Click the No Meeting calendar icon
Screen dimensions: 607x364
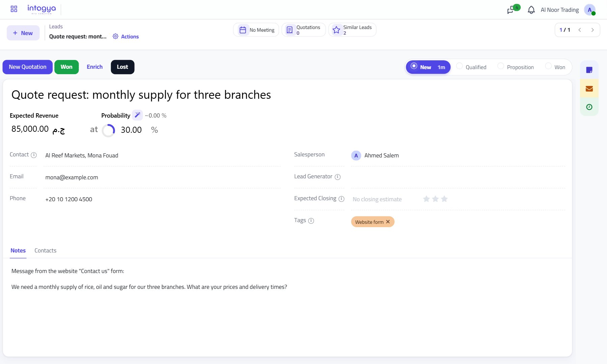tap(242, 30)
